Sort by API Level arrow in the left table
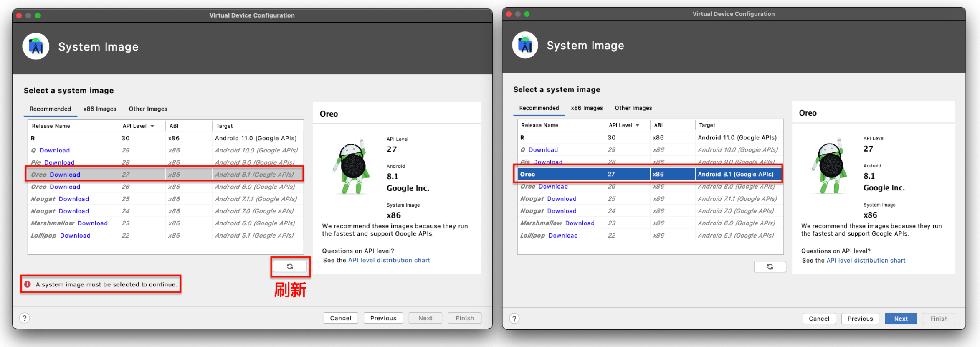 (152, 126)
